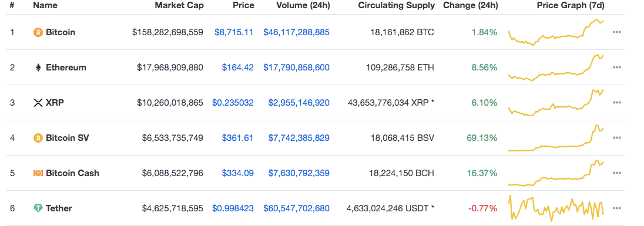The image size is (644, 226).
Task: Open Bitcoin 7d price graph thumbnail
Action: coord(556,32)
